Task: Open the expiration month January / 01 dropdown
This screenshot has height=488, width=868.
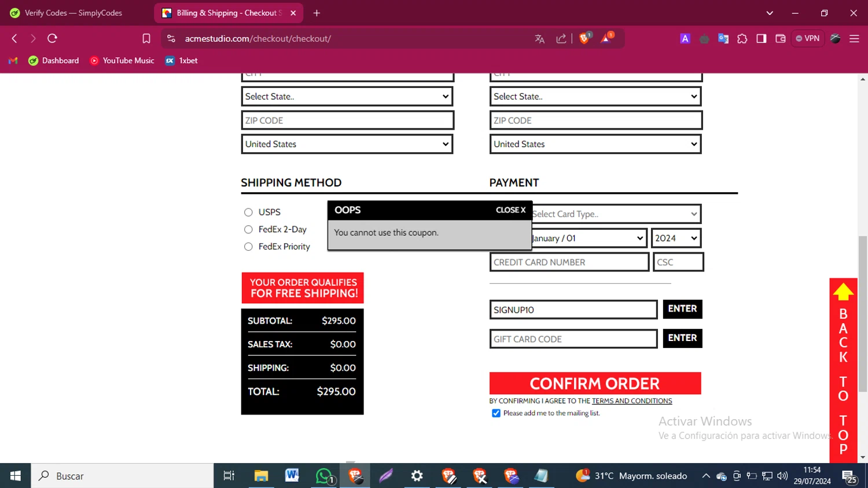Action: tap(589, 238)
